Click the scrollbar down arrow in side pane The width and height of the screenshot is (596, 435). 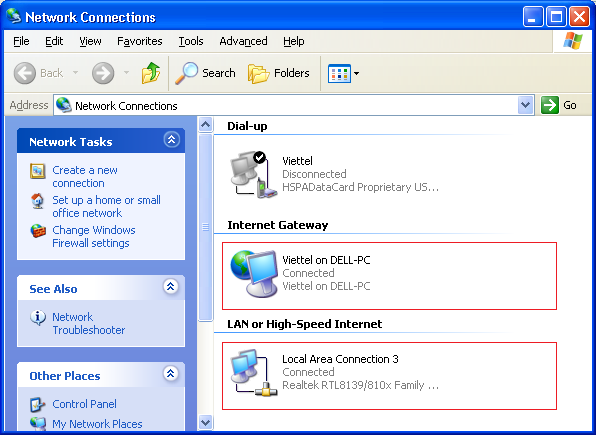205,422
